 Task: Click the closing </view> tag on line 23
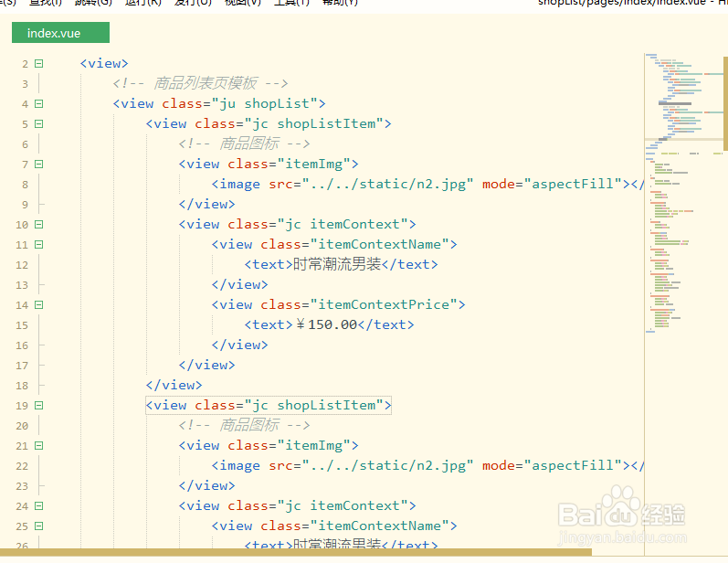click(x=207, y=485)
